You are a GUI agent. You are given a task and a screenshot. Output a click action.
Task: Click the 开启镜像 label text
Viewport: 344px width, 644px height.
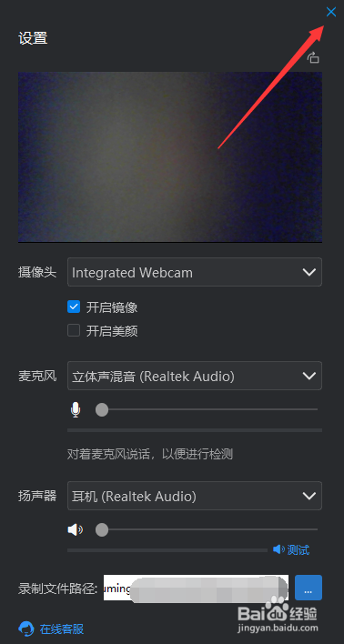point(112,307)
